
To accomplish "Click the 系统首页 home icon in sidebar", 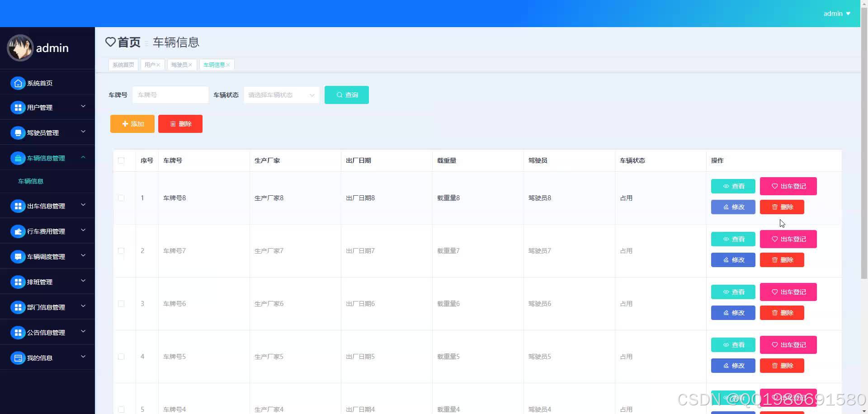I will (18, 83).
